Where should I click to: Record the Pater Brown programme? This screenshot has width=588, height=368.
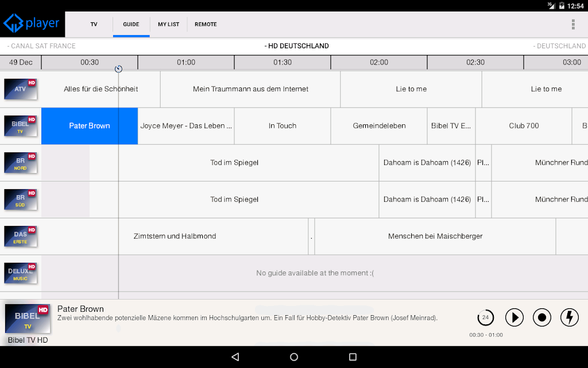point(542,317)
